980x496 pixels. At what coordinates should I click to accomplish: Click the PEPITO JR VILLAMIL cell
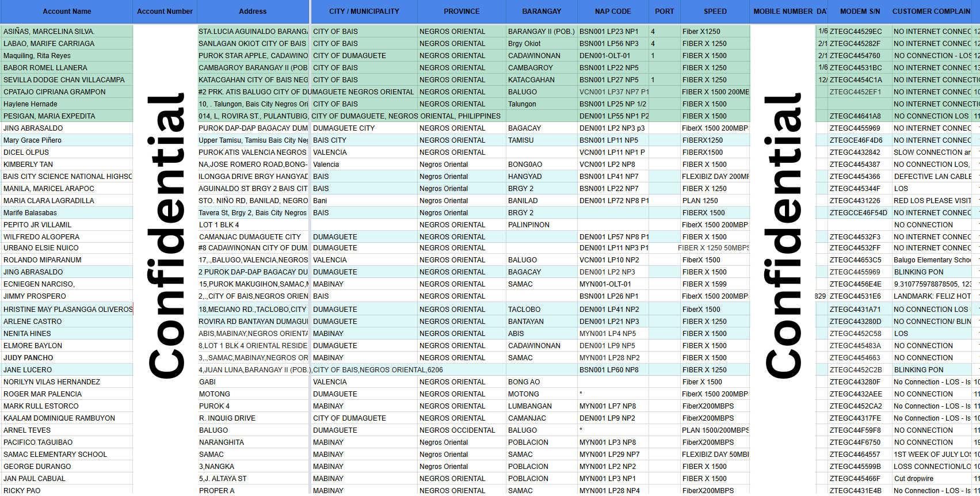click(x=67, y=225)
